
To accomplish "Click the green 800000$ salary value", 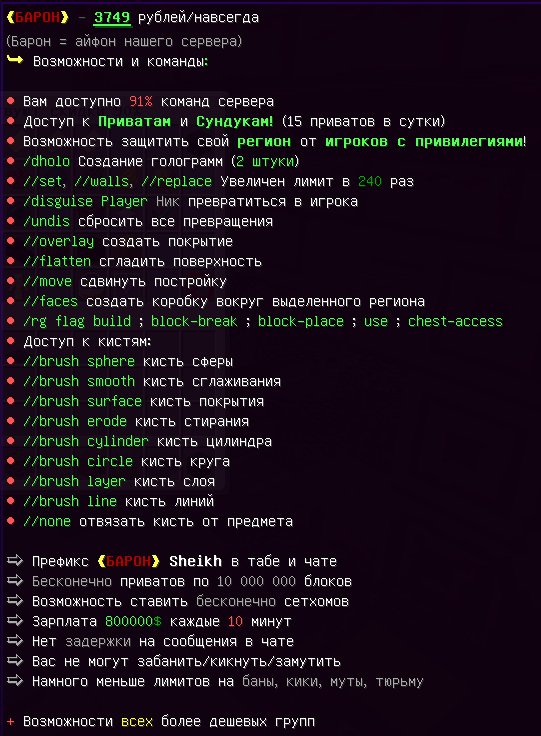I will point(133,621).
